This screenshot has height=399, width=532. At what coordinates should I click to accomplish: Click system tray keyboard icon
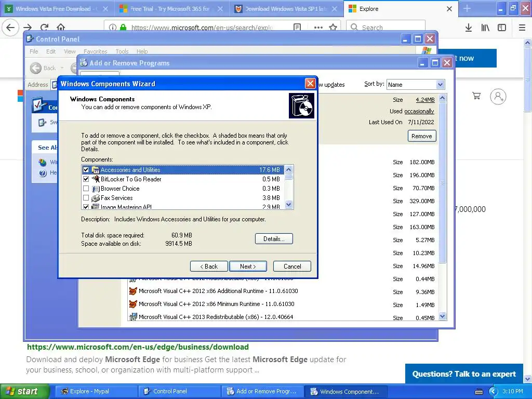pos(478,392)
